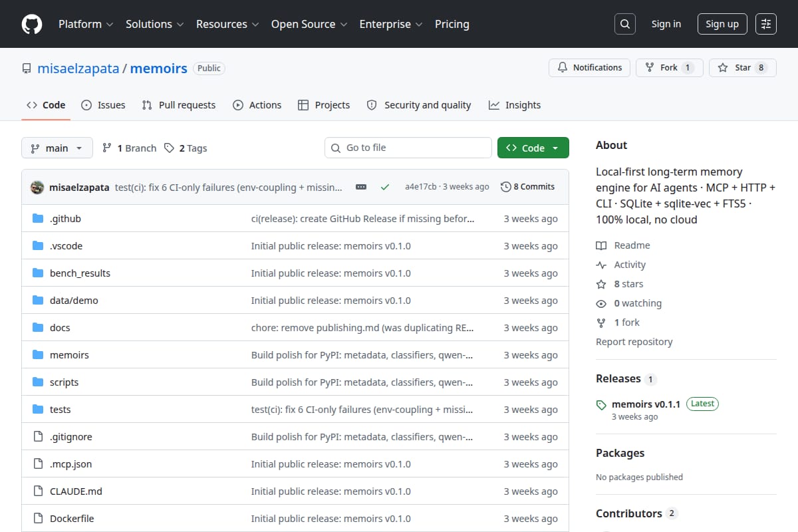Open commit "chore: remove publishing.md" message
This screenshot has width=798, height=532.
(362, 327)
